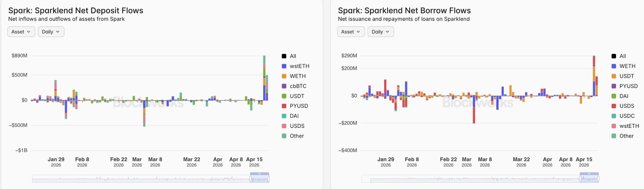Viewport: 644px width, 189px height.
Task: Open the Daily interval dropdown in Net Deposit Flows
Action: tap(51, 32)
